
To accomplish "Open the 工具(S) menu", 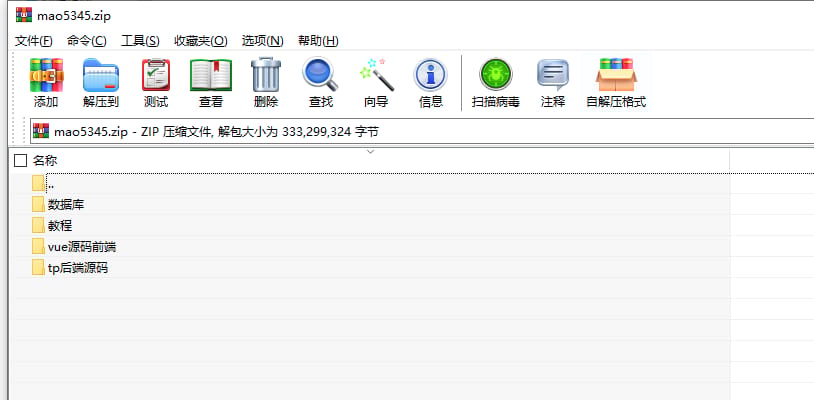I will [140, 41].
